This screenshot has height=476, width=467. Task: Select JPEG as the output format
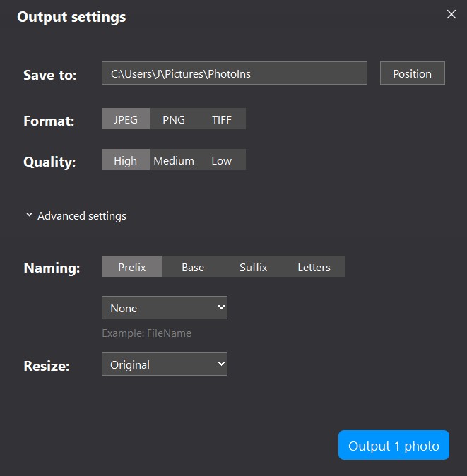(x=126, y=119)
